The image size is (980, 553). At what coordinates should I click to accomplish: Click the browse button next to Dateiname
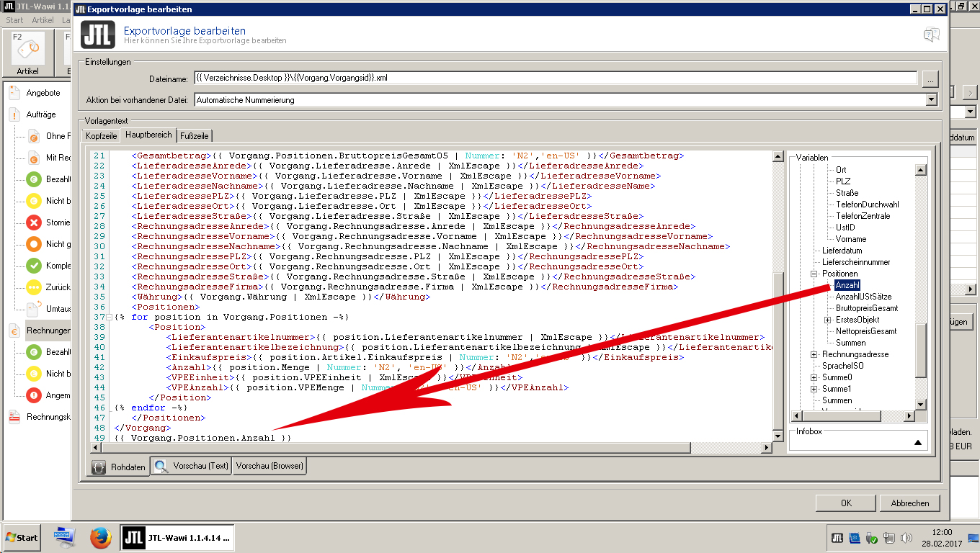pyautogui.click(x=930, y=78)
